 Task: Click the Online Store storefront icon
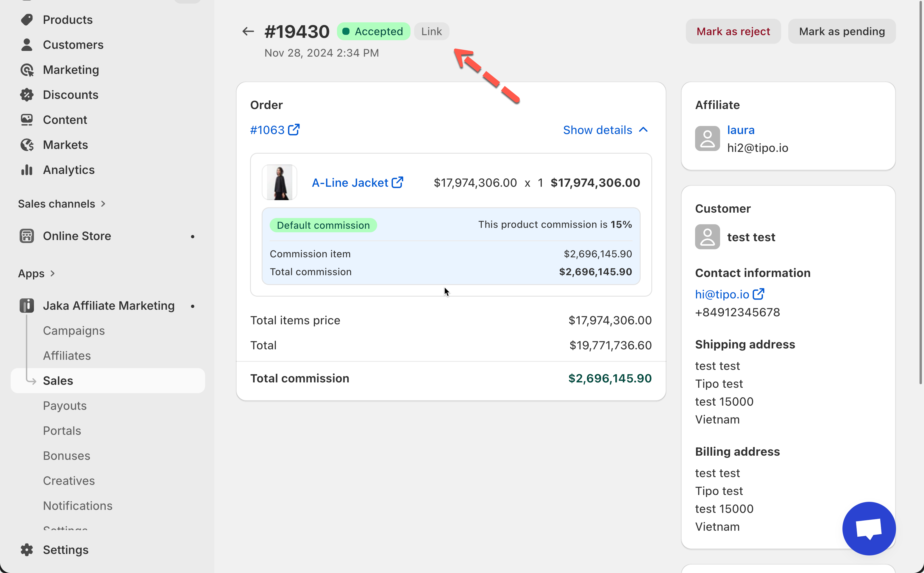[x=27, y=236]
